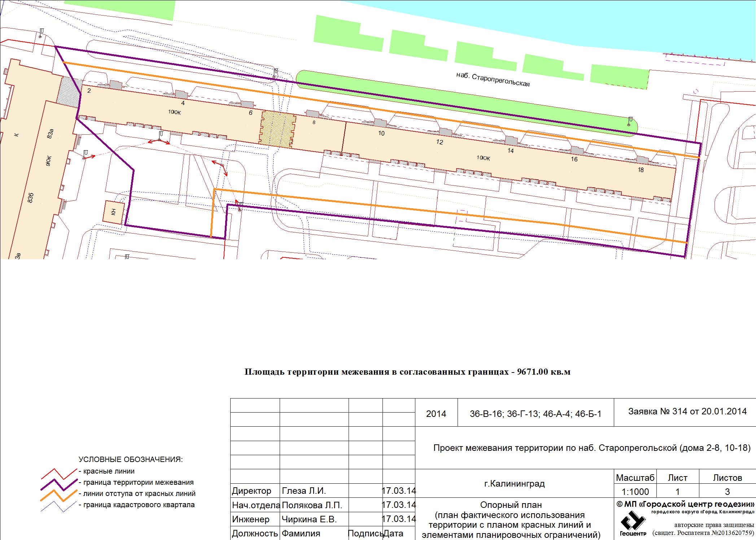Image resolution: width=756 pixels, height=540 pixels.
Task: Click the purple survey boundary legend symbol
Action: 59,484
